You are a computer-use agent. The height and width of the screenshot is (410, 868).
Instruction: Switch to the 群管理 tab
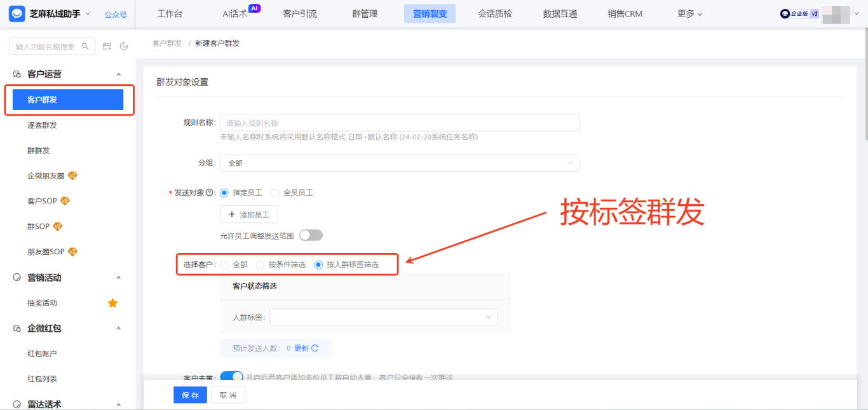tap(365, 13)
